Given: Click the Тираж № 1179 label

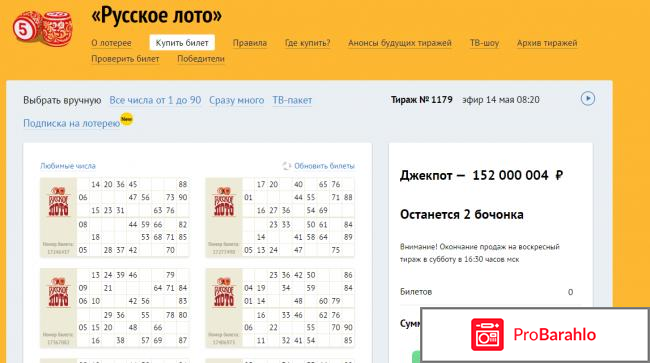Looking at the screenshot, I should pyautogui.click(x=422, y=100).
